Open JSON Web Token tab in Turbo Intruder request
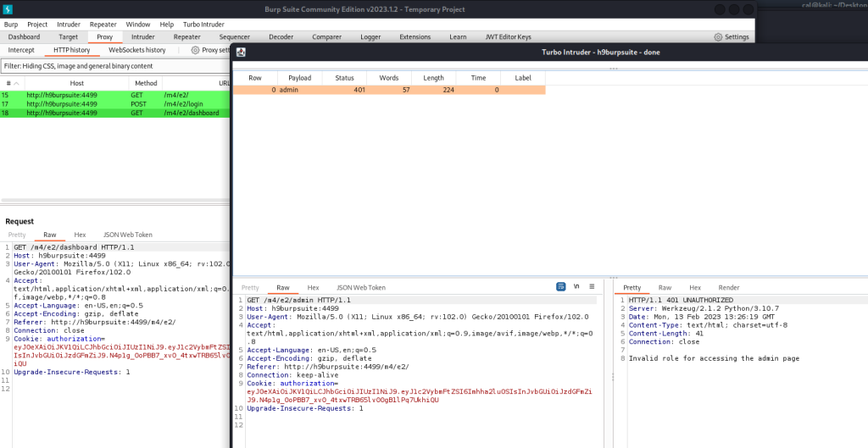The image size is (868, 448). (x=361, y=288)
